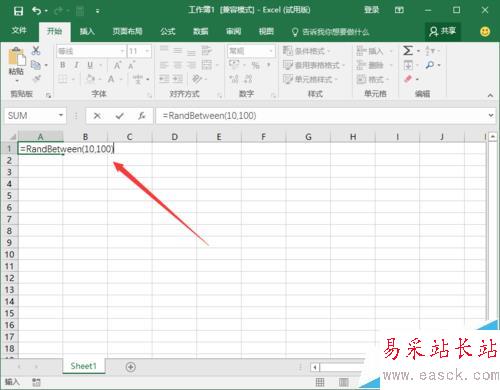Viewport: 500px width, 390px height.
Task: Click the Orientation (angled text) icon
Action: pos(197,79)
